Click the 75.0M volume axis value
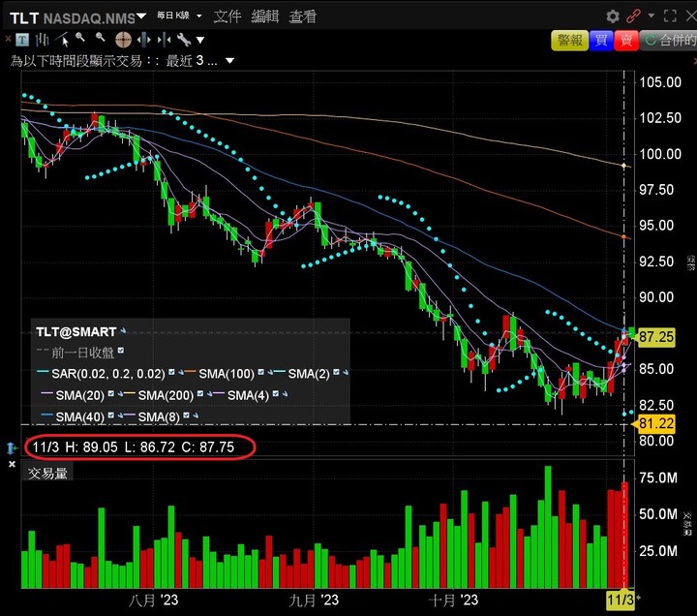The image size is (697, 616). coord(658,478)
